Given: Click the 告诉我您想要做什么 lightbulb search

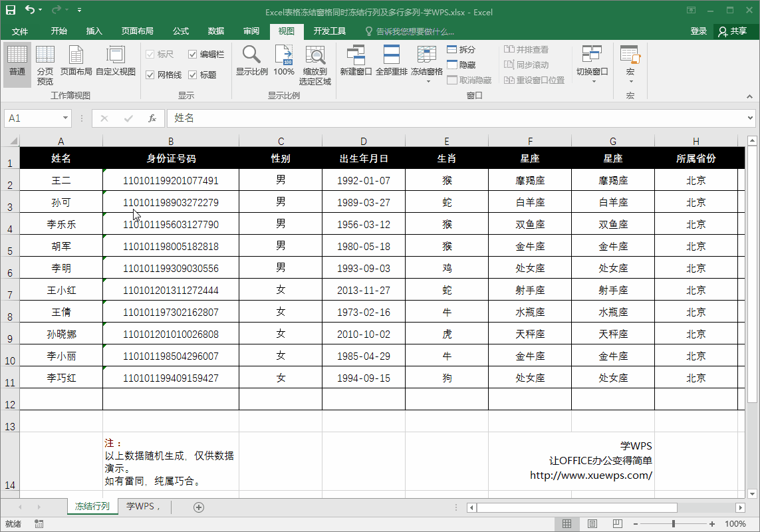Looking at the screenshot, I should [x=410, y=31].
